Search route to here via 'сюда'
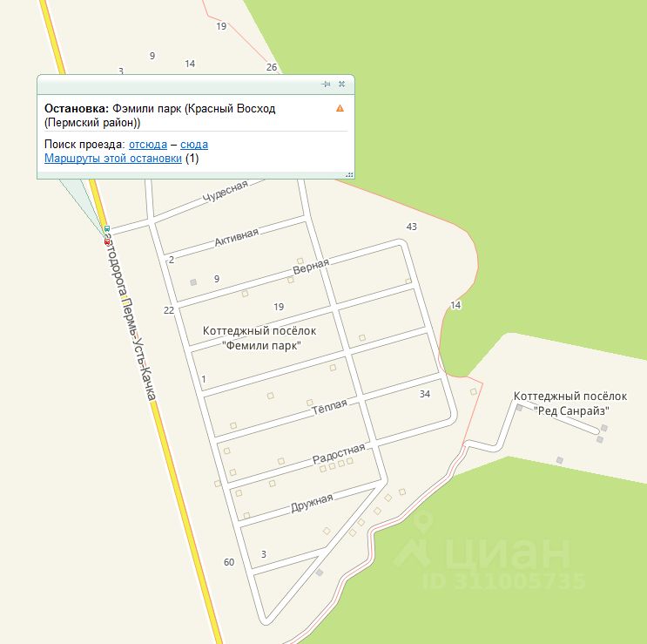This screenshot has width=647, height=644. (x=194, y=145)
